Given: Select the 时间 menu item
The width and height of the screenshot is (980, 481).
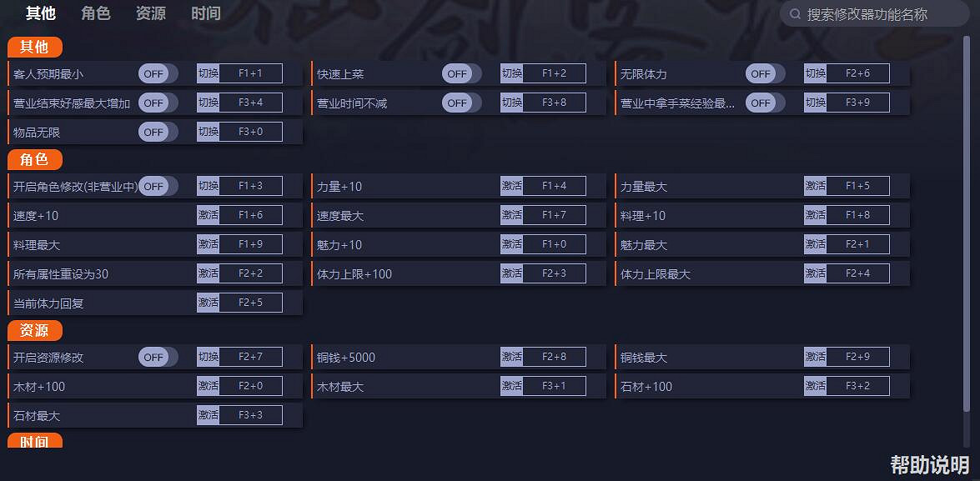Looking at the screenshot, I should (205, 13).
